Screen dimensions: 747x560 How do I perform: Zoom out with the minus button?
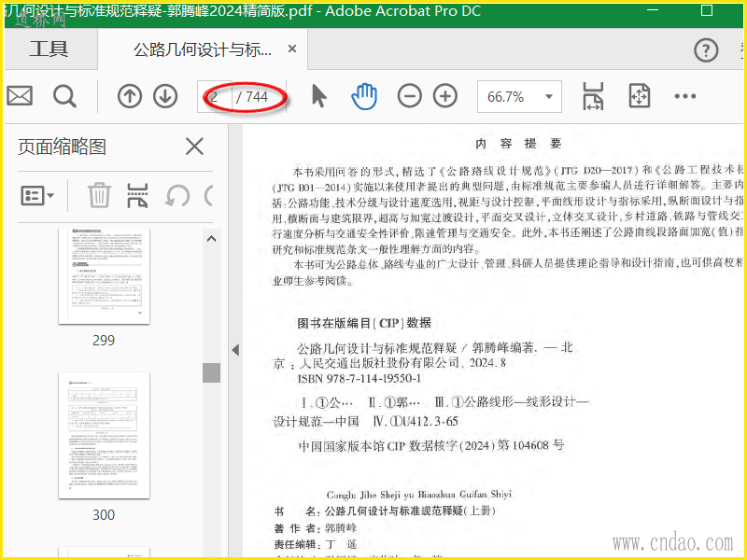point(410,97)
